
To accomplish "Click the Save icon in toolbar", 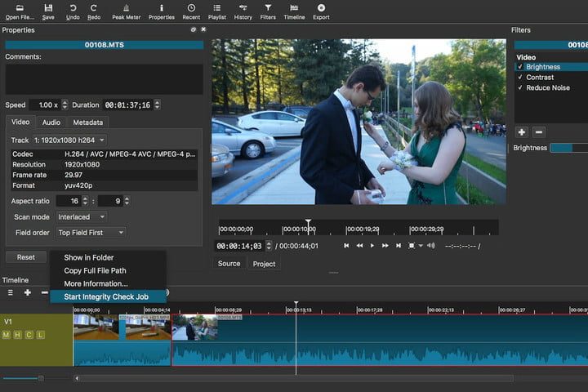I will point(48,11).
